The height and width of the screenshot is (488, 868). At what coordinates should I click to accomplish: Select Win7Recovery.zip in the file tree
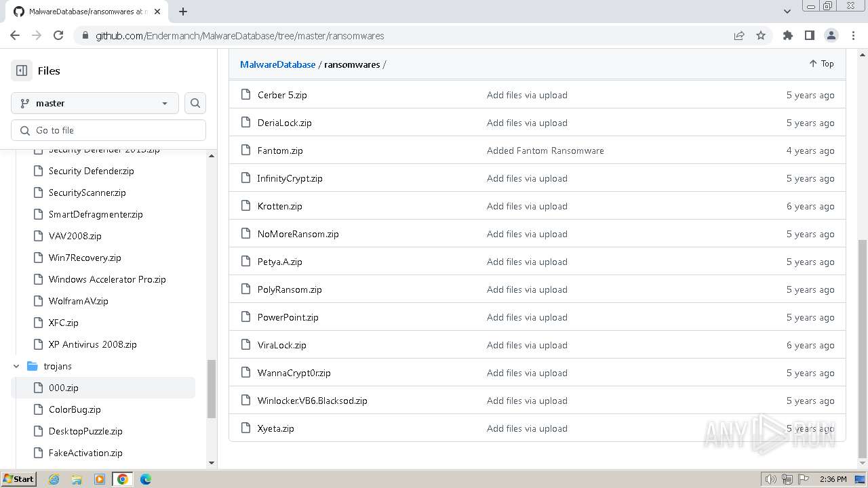85,258
